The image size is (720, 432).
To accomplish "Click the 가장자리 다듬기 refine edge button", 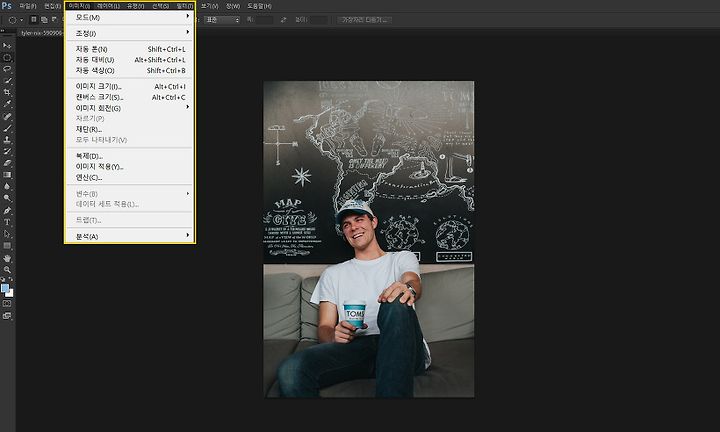I will point(365,20).
